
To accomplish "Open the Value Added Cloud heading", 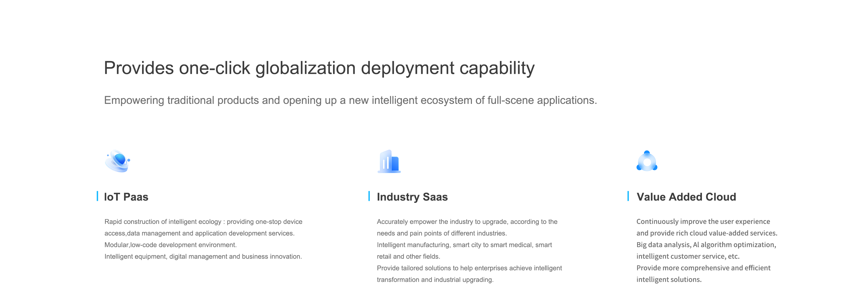I will pos(686,197).
